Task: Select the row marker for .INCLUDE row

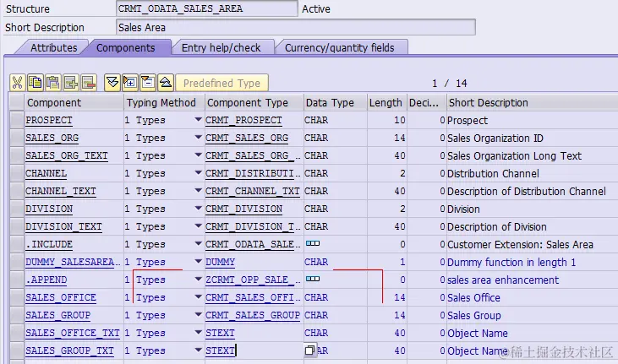Action: click(x=17, y=244)
